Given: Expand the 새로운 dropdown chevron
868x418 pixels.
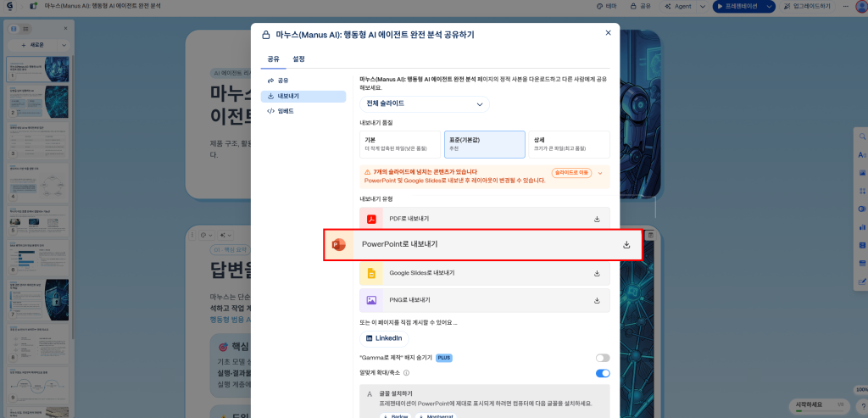Looking at the screenshot, I should tap(63, 45).
